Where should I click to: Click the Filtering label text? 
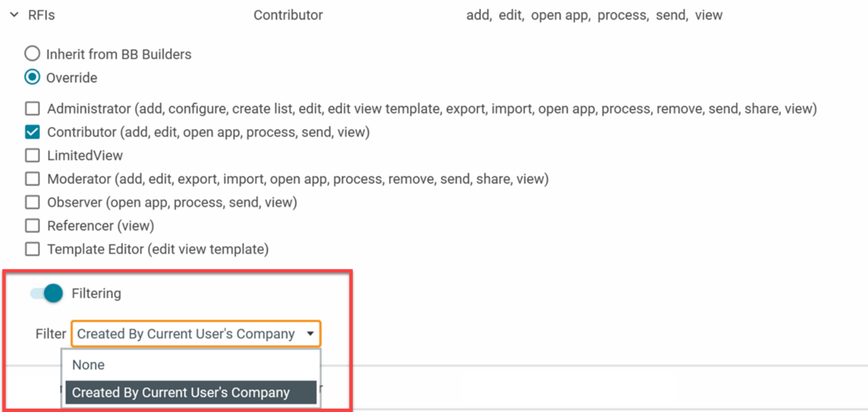(96, 293)
